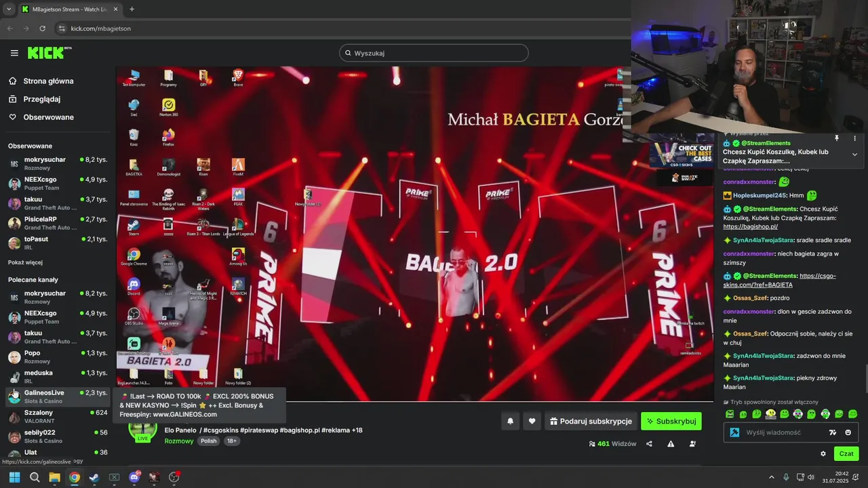The image size is (868, 488).
Task: Click Brave icon on streamed desktop
Action: click(238, 77)
